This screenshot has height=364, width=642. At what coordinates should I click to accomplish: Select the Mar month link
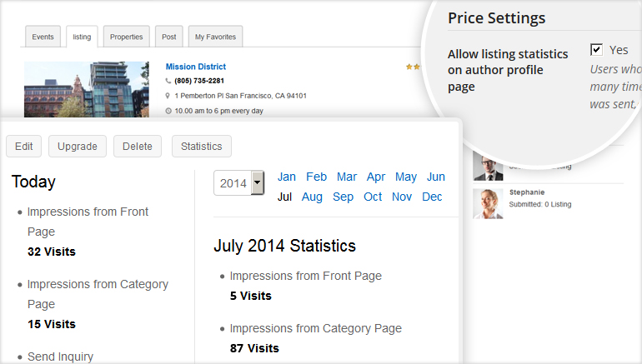[347, 177]
